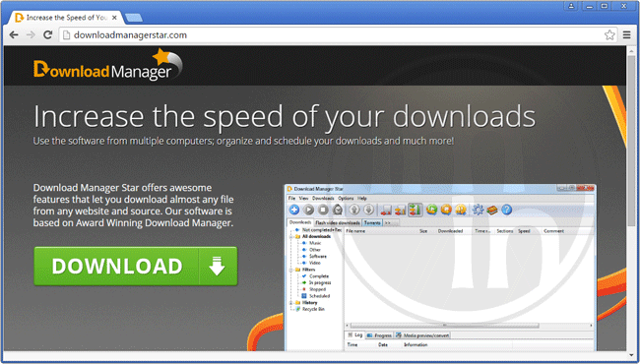The image size is (640, 364).
Task: Open the Chrome hamburger menu
Action: coord(627,35)
